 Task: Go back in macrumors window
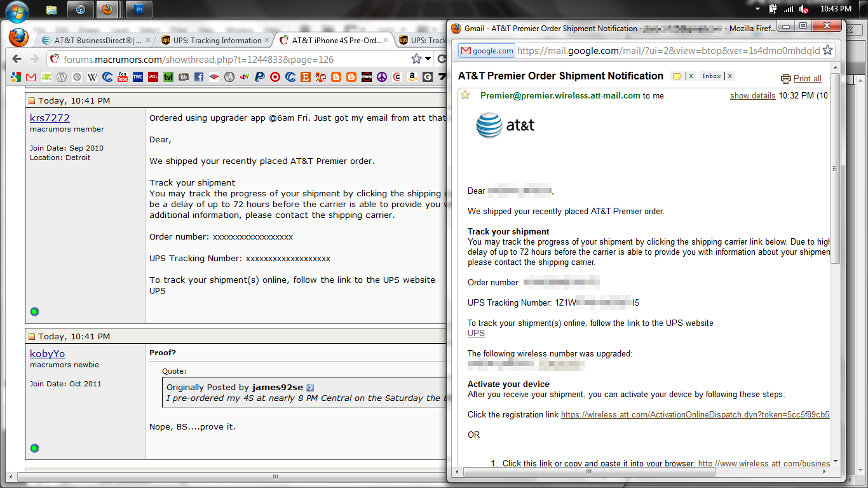point(17,59)
